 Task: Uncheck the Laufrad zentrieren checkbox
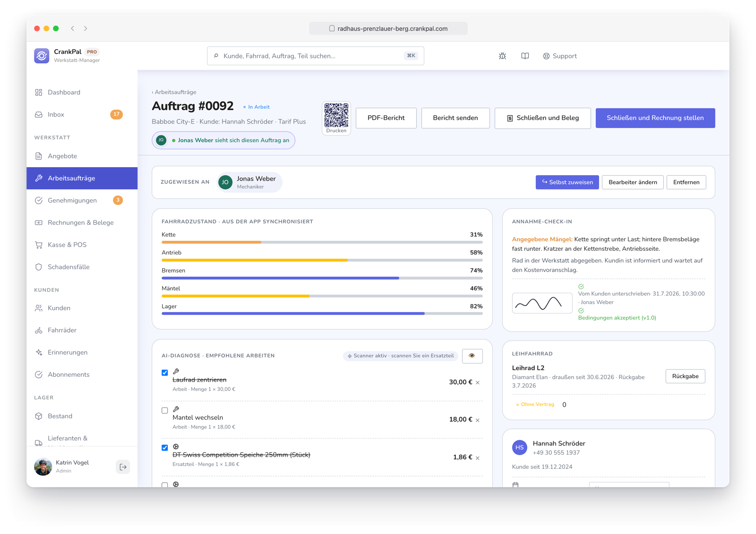pos(164,373)
